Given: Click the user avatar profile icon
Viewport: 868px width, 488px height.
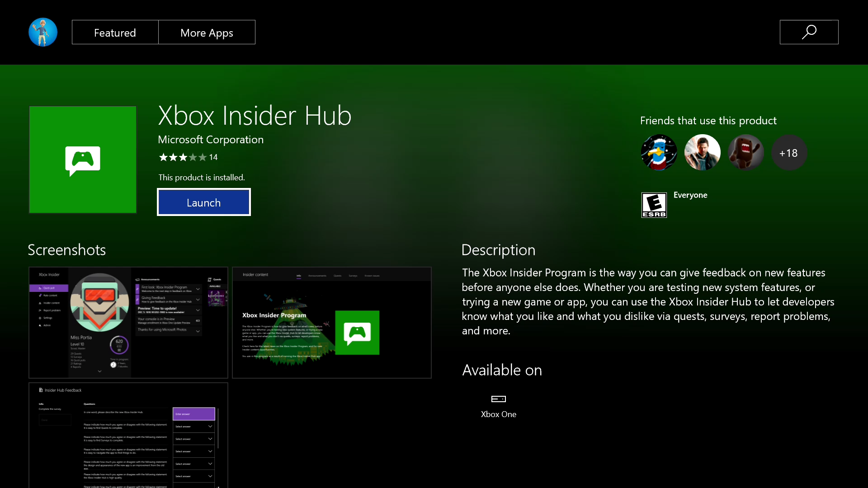Looking at the screenshot, I should tap(43, 32).
